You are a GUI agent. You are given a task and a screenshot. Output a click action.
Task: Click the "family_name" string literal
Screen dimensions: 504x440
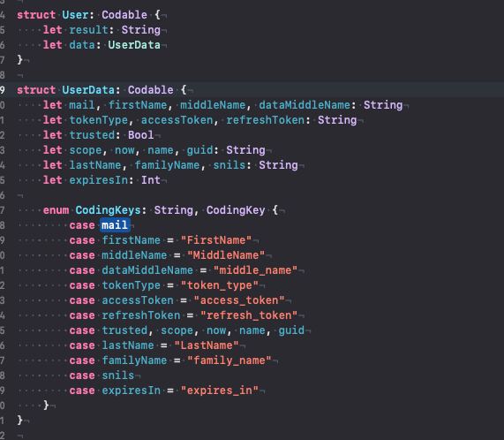[229, 360]
